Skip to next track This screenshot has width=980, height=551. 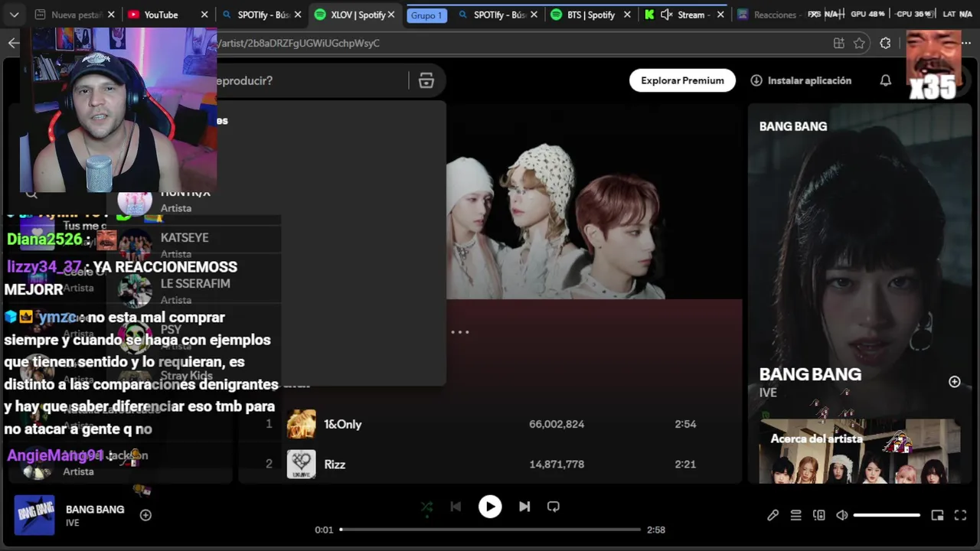point(524,507)
